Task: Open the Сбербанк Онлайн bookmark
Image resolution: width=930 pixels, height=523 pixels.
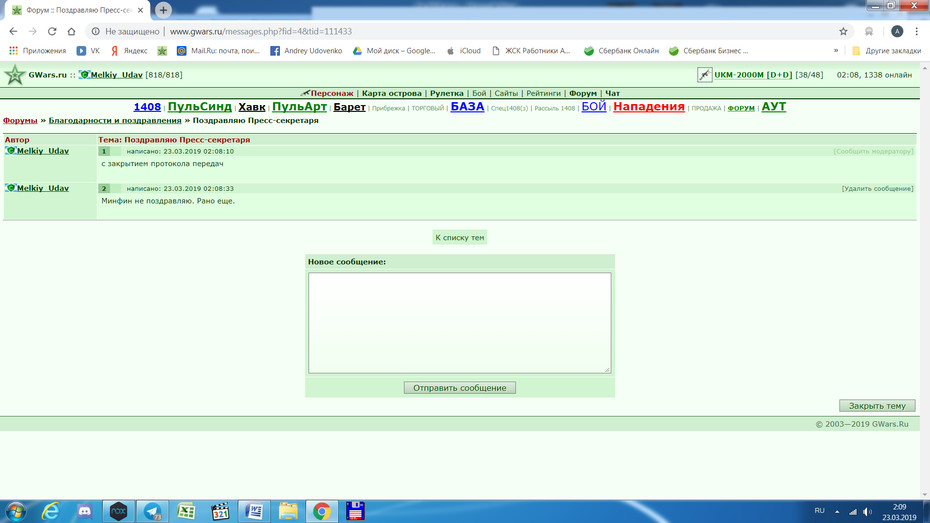Action: pos(622,51)
